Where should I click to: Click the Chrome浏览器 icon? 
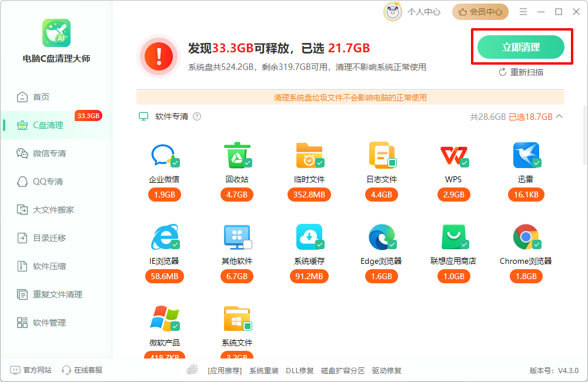pos(526,237)
